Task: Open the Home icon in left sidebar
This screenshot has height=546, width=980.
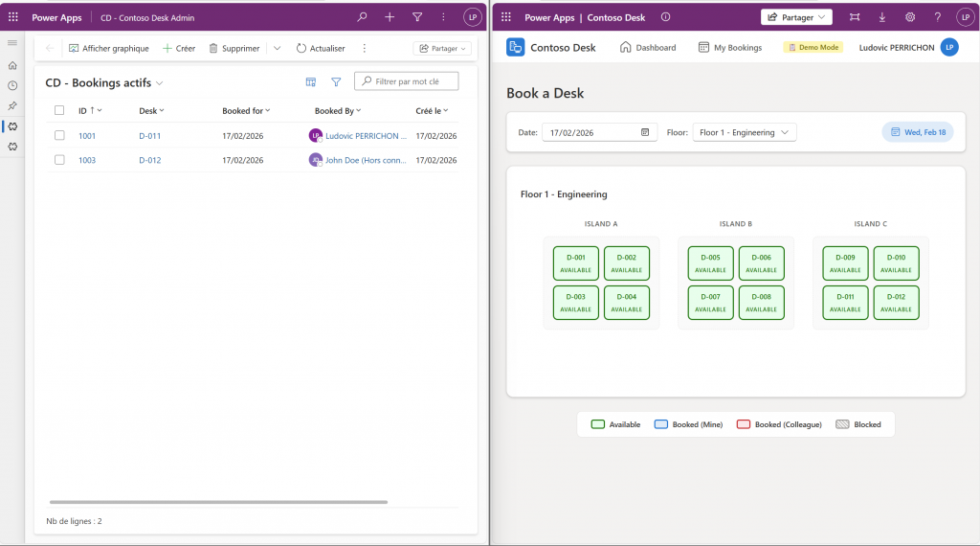Action: pos(12,65)
